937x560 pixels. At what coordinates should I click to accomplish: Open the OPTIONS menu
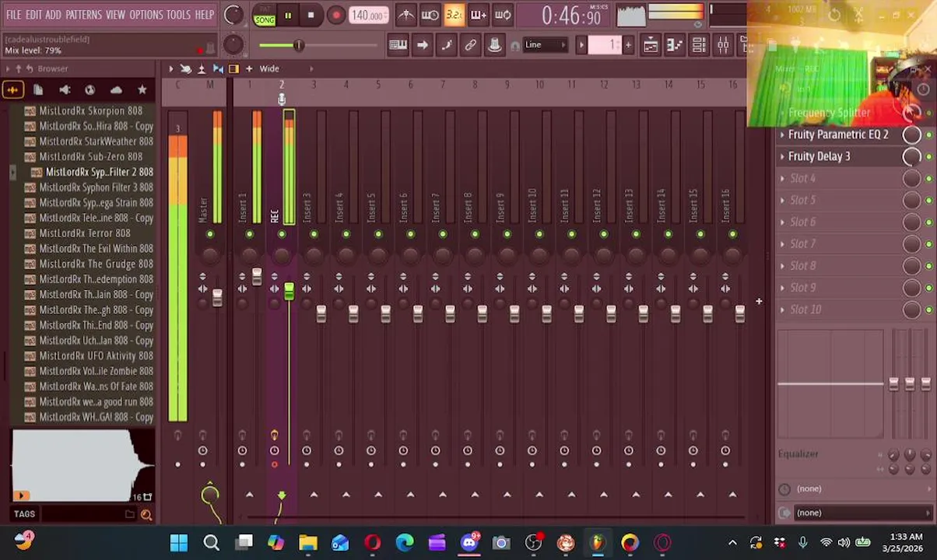click(146, 15)
